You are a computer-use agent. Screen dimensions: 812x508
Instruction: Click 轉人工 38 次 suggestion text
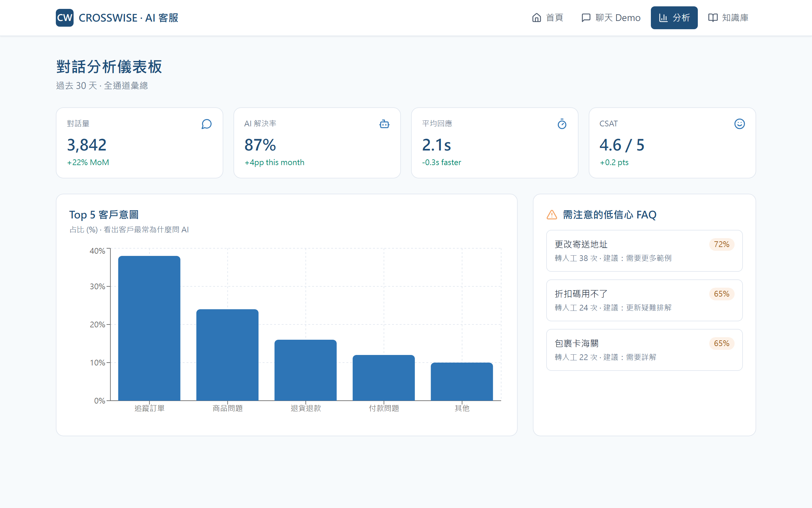(613, 258)
